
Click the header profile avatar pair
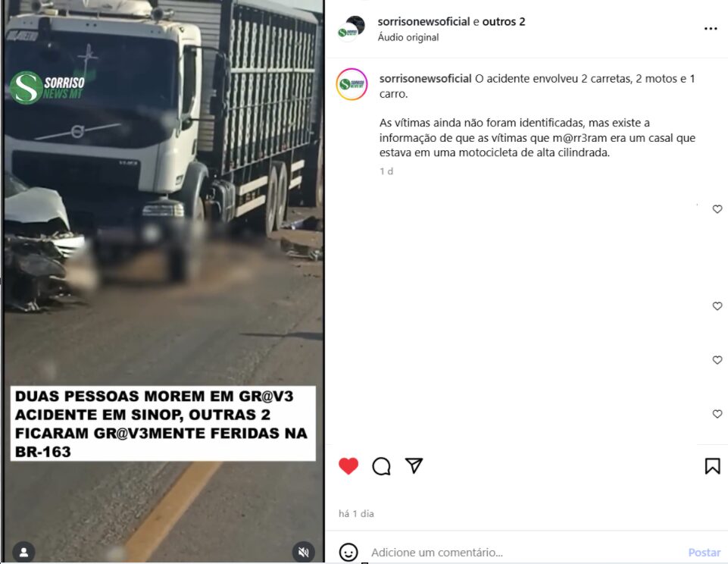351,29
